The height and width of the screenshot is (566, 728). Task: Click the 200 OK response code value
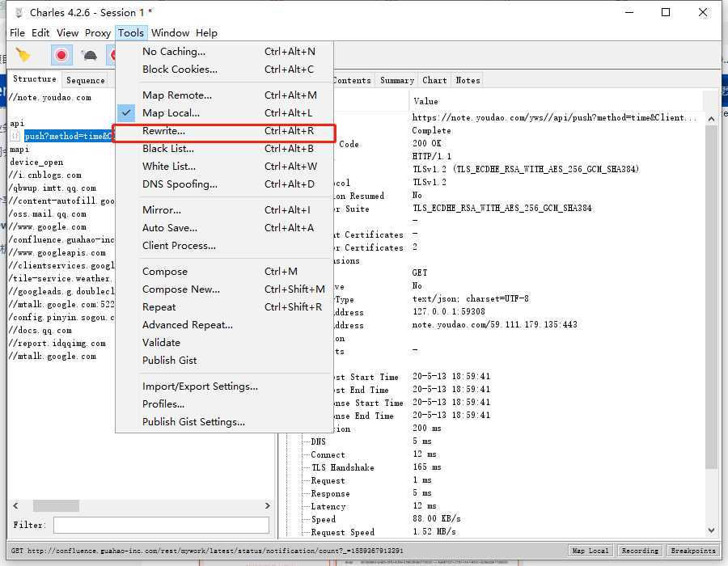[426, 143]
